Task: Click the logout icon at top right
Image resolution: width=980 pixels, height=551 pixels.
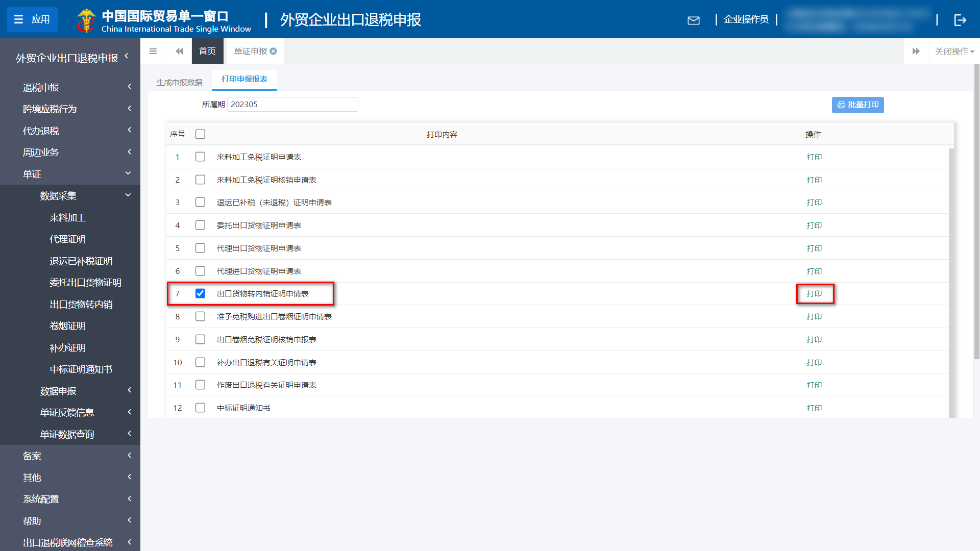Action: pyautogui.click(x=961, y=20)
